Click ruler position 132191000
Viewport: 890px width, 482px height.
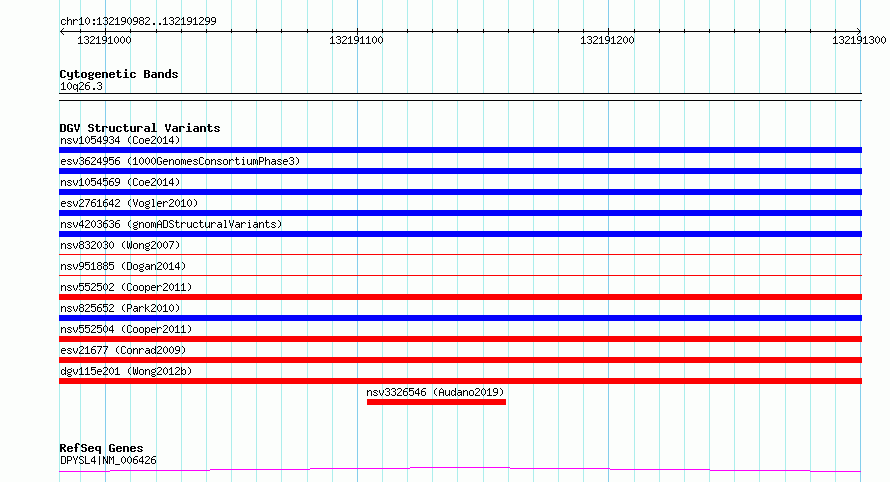(x=104, y=40)
